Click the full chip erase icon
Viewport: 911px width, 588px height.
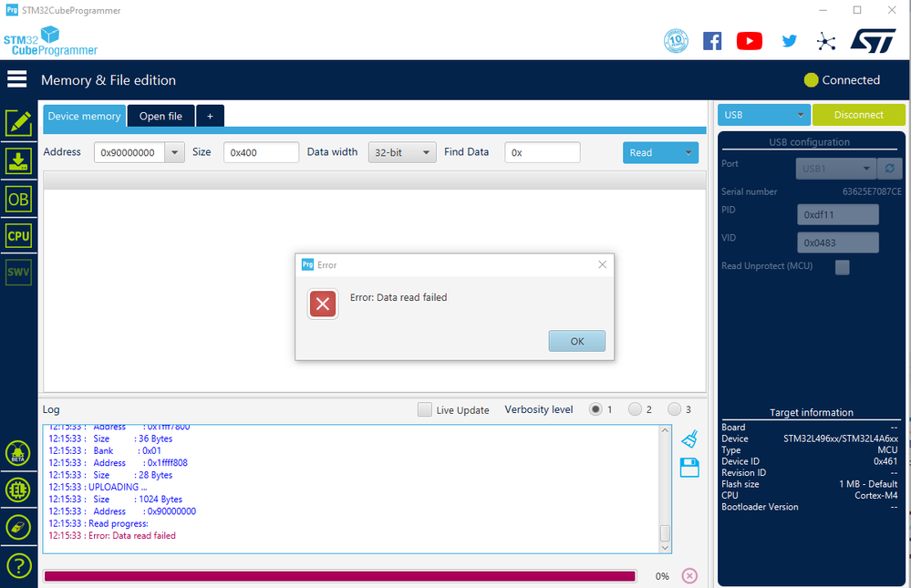[x=18, y=527]
